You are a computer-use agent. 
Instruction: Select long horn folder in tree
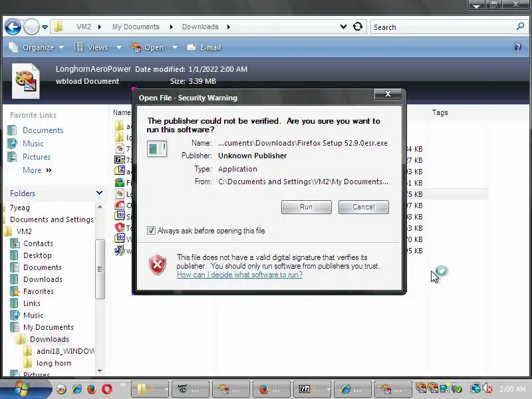[x=54, y=363]
